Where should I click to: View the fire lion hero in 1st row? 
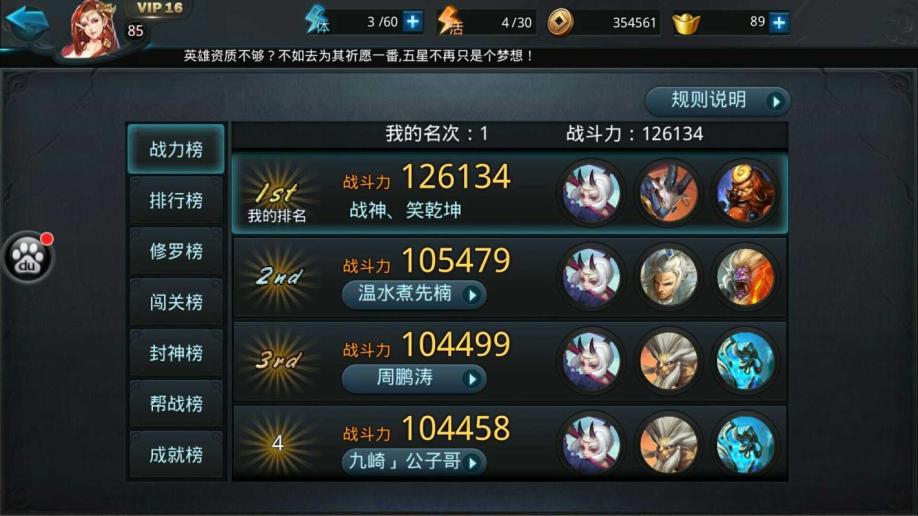click(745, 193)
